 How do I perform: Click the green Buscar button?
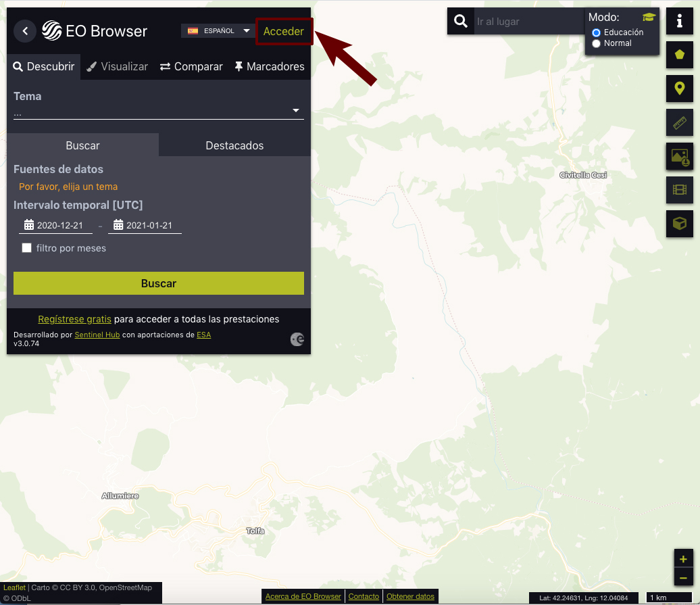(x=159, y=283)
